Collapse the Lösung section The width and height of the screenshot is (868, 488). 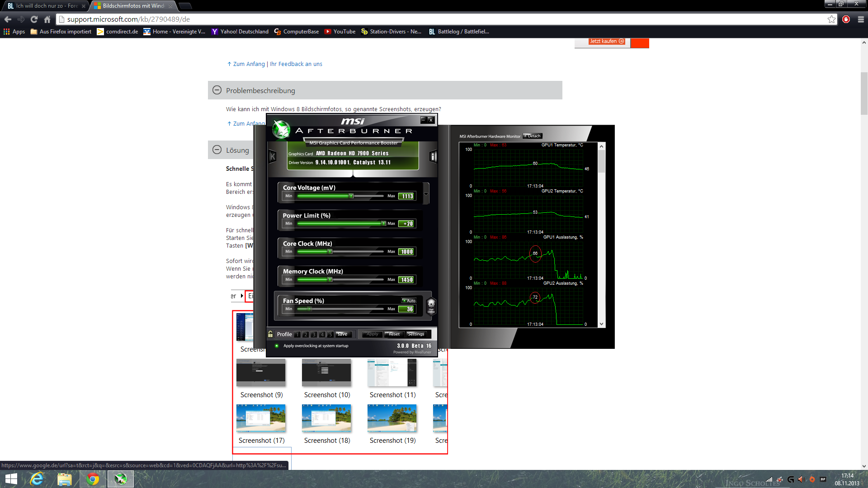[x=217, y=150]
